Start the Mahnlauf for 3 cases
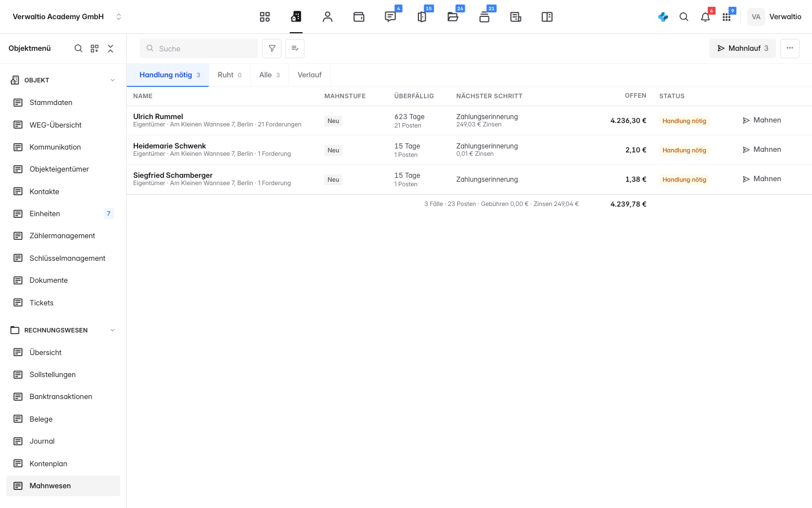Screen dimensions: 812x508 pyautogui.click(x=743, y=49)
